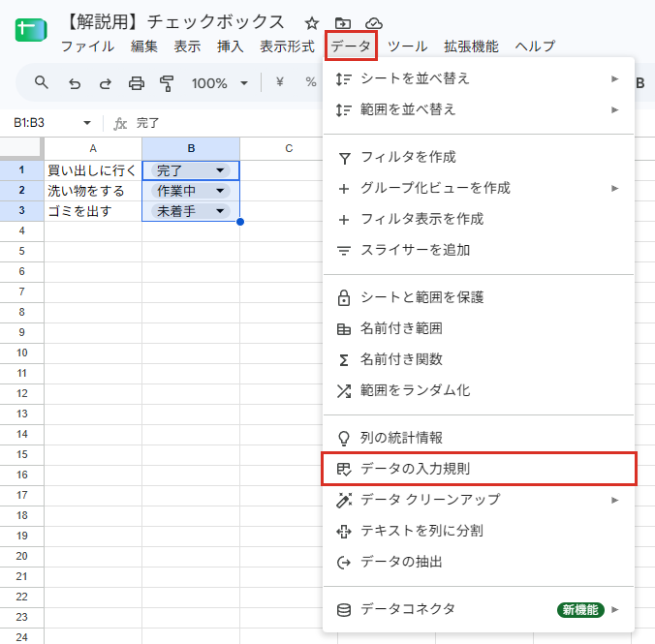Select column A header

93,149
